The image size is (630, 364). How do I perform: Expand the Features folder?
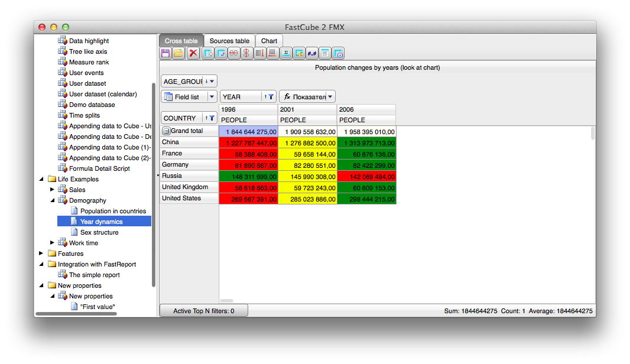[x=41, y=253]
